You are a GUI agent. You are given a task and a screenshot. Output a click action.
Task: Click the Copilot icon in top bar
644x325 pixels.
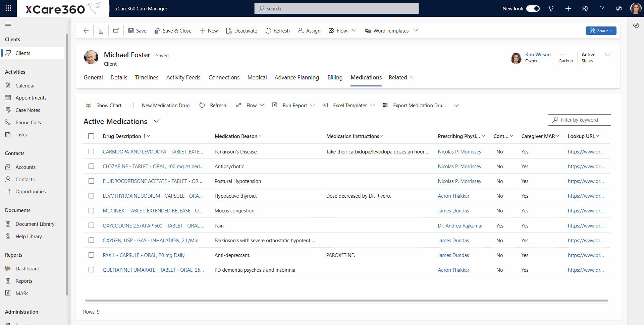[x=619, y=9]
